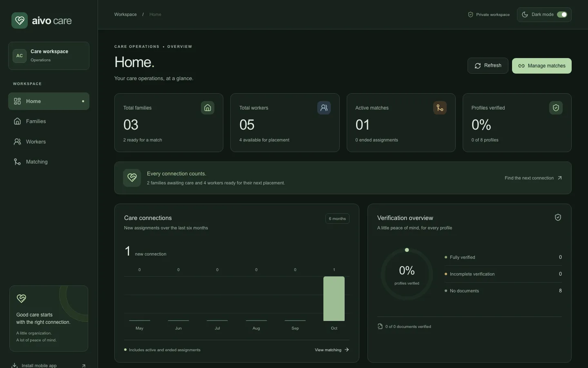The height and width of the screenshot is (368, 588).
Task: Click the moon icon beside Dark mode
Action: (x=525, y=15)
